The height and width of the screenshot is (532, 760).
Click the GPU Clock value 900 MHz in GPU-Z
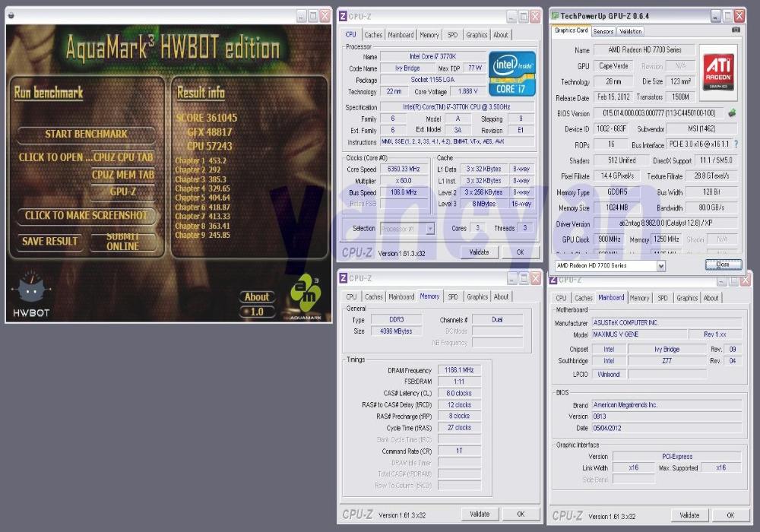point(610,239)
